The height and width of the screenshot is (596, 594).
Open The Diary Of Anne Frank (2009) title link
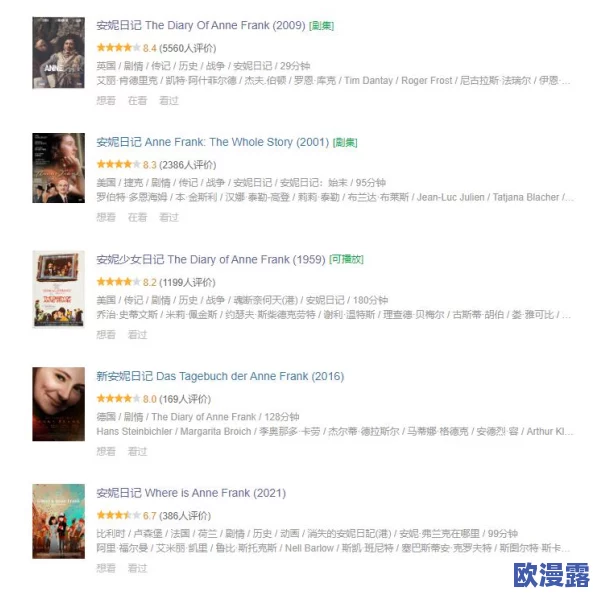(x=201, y=25)
